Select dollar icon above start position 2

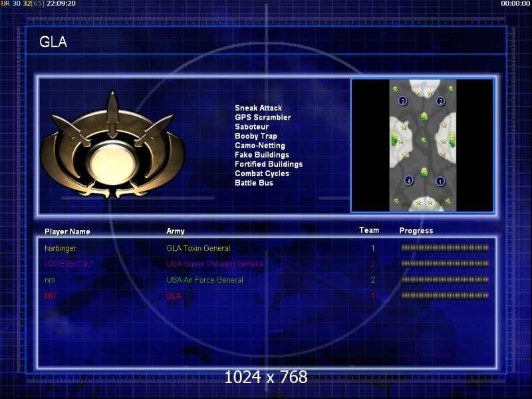[x=451, y=89]
